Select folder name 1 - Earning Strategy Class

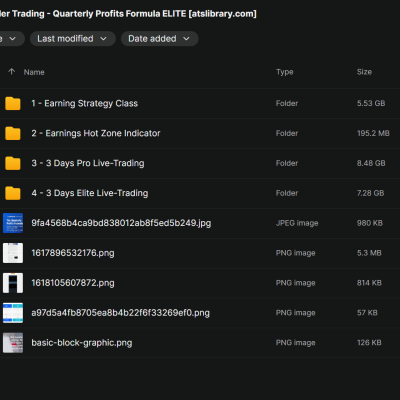click(x=85, y=103)
